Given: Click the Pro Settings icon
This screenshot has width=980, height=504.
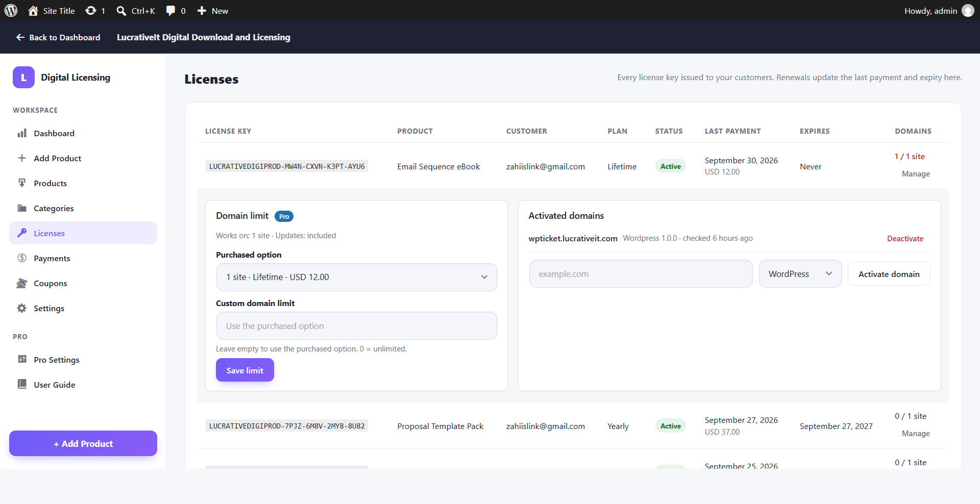Looking at the screenshot, I should pyautogui.click(x=22, y=360).
